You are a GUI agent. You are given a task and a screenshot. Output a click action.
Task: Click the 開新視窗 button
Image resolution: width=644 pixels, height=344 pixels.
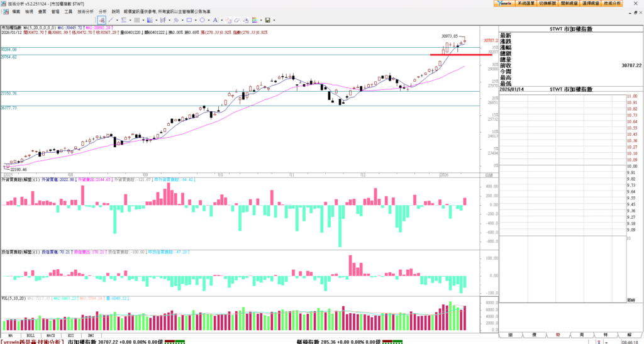click(x=569, y=3)
